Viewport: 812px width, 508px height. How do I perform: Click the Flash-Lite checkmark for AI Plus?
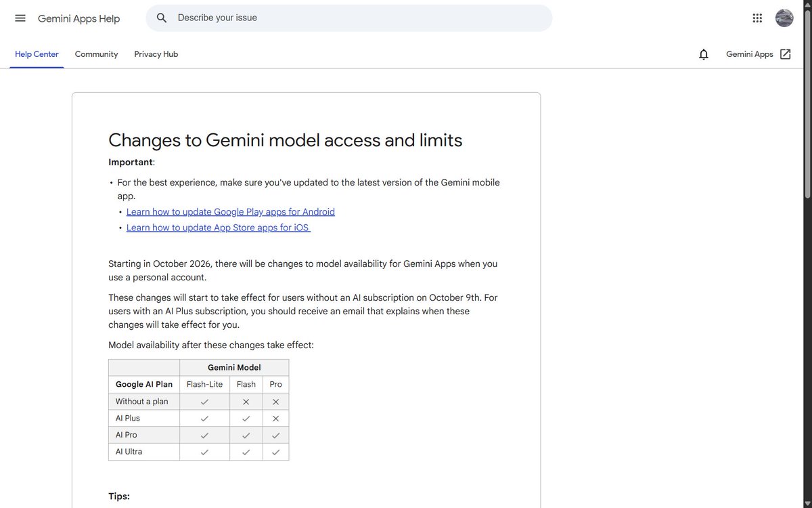pyautogui.click(x=204, y=419)
